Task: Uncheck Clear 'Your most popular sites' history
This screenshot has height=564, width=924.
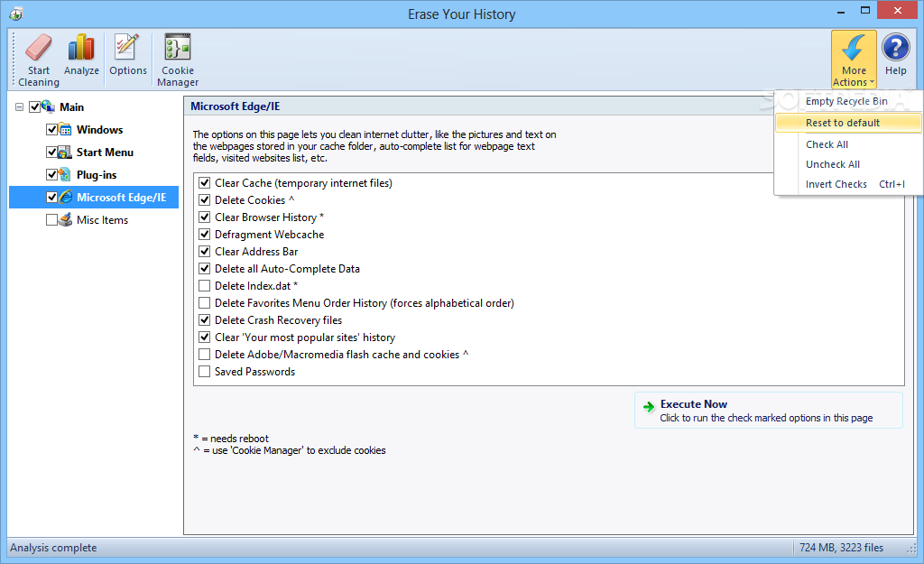Action: (205, 337)
